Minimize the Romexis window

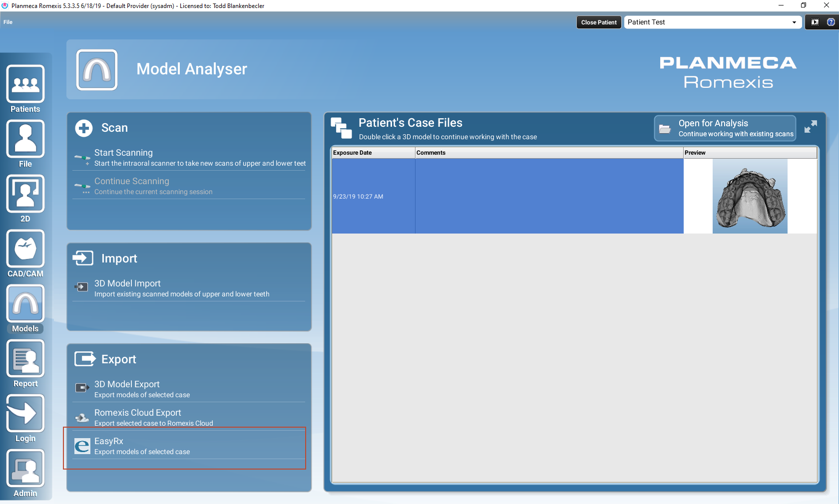(x=781, y=5)
